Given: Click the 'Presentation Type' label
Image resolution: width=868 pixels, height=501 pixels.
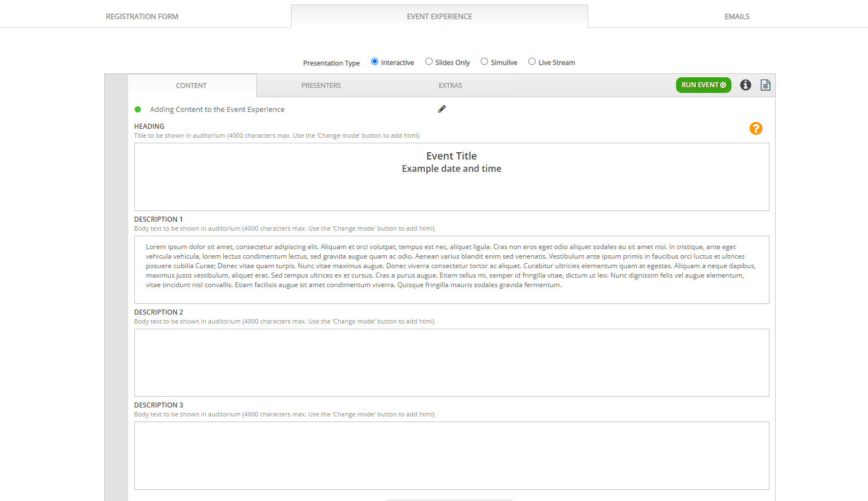Looking at the screenshot, I should coord(331,63).
